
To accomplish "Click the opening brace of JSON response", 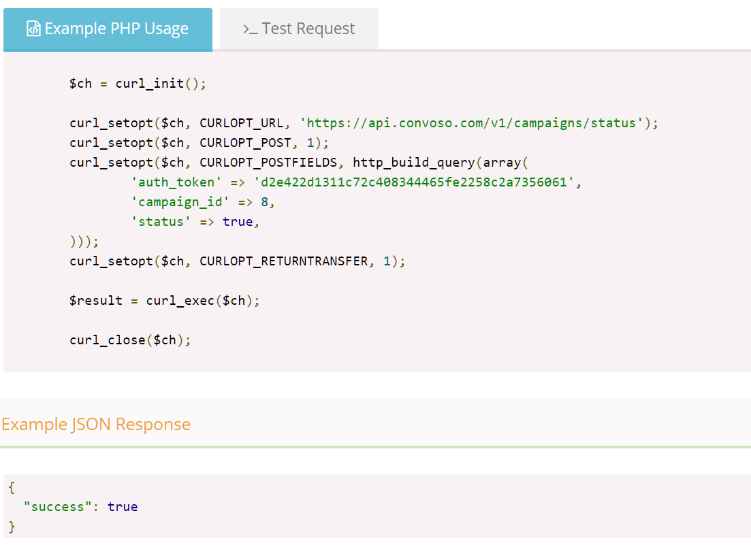I will click(12, 487).
